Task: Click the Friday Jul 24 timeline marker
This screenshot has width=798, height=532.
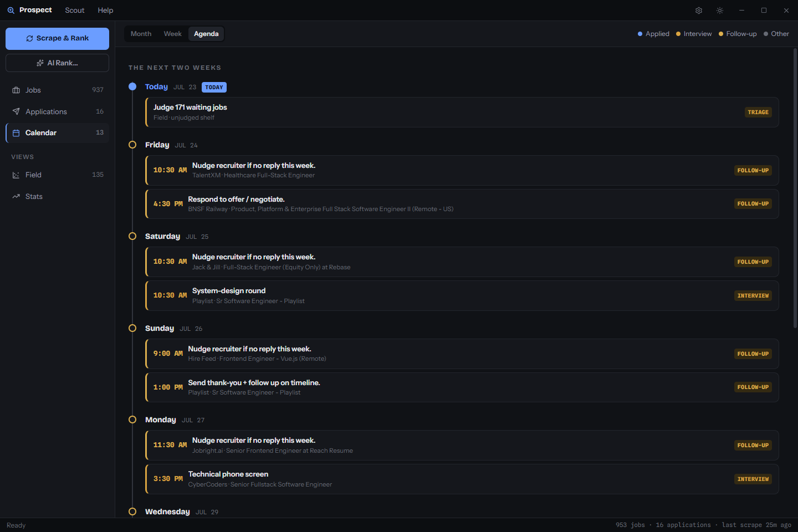Action: pos(132,145)
